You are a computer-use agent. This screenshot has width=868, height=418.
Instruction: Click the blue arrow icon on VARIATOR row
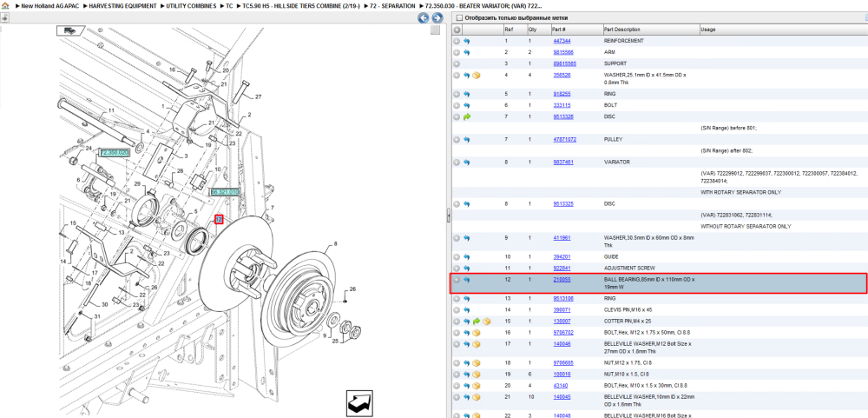tap(466, 163)
